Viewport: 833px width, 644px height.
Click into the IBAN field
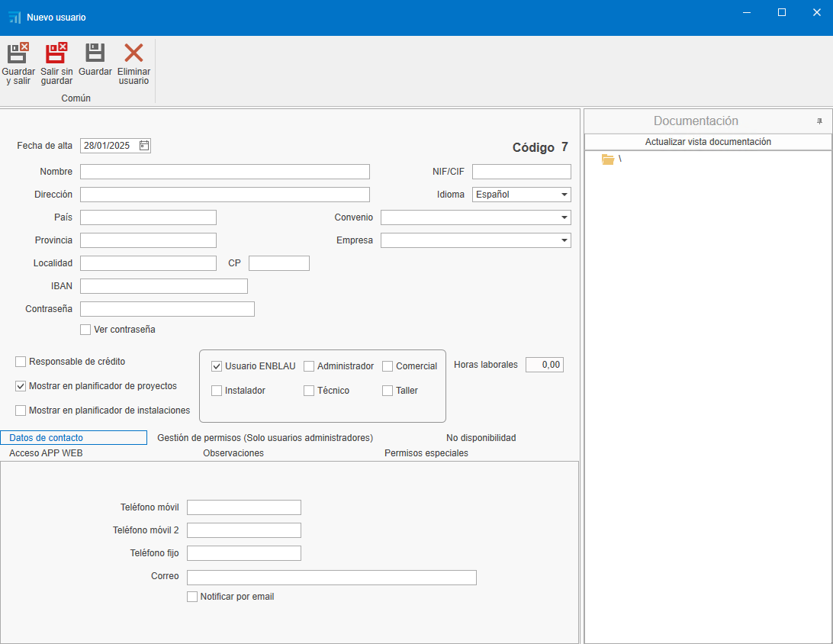point(163,286)
